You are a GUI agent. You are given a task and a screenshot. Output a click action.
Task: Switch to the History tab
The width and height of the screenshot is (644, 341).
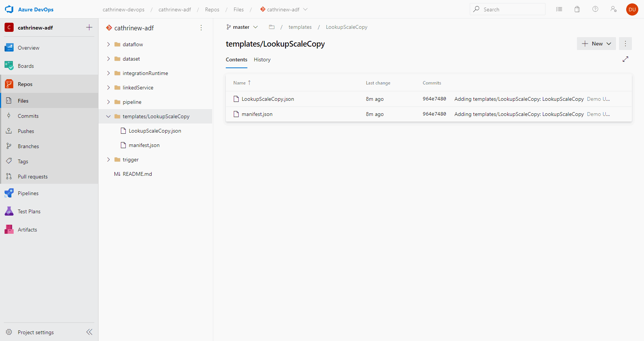click(x=262, y=60)
